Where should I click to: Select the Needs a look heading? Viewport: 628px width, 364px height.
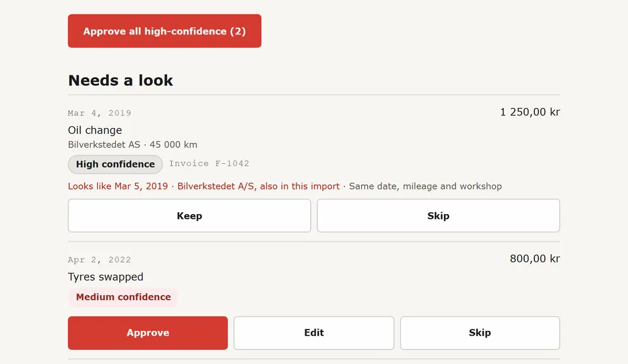point(121,80)
